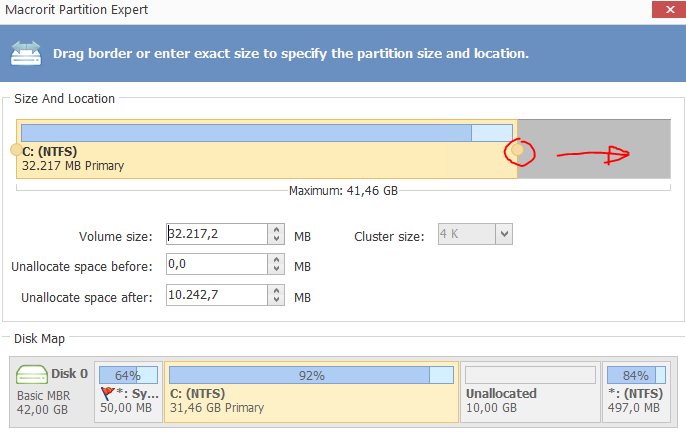
Task: Click the 'Size And Location' group label
Action: (x=64, y=98)
